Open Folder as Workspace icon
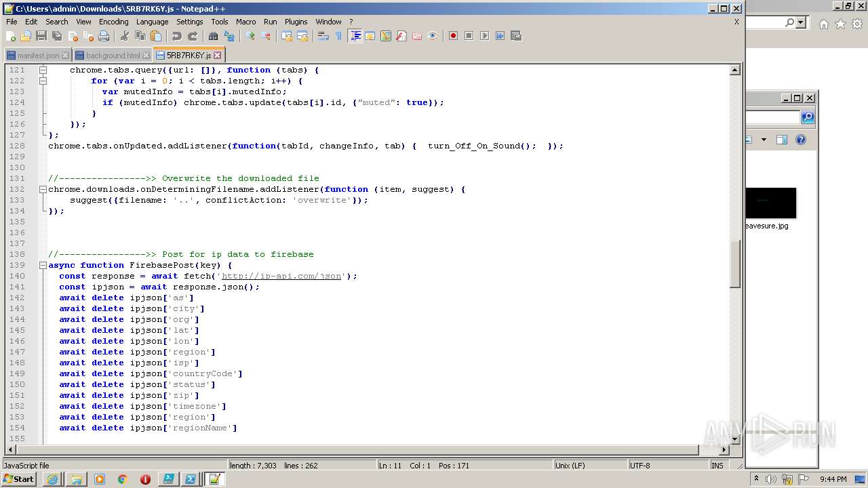This screenshot has height=488, width=868. (x=417, y=36)
